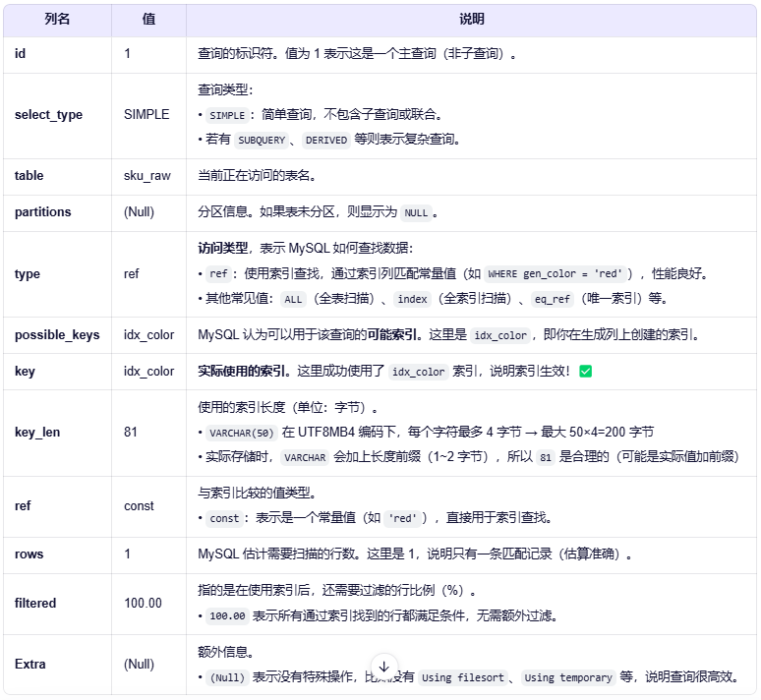761x700 pixels.
Task: Click idx_color value in possible_keys row
Action: click(149, 335)
